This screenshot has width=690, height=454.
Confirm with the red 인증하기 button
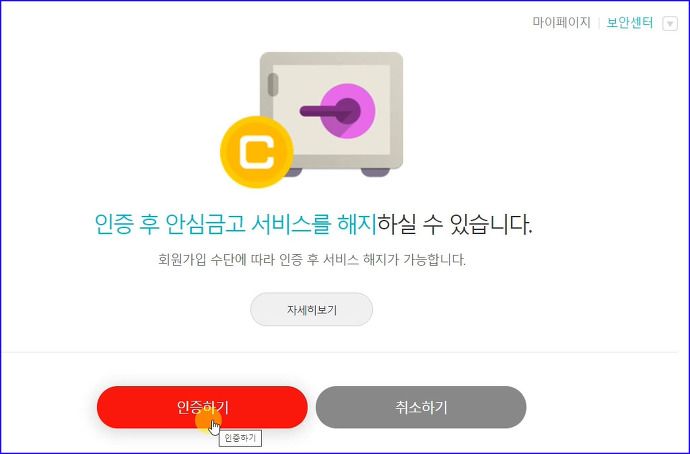click(202, 407)
